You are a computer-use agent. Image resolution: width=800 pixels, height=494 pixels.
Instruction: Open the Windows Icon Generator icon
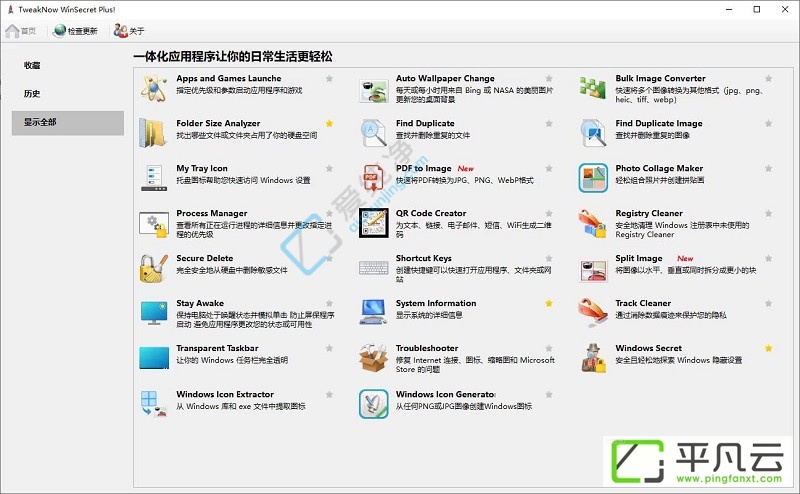tap(373, 404)
